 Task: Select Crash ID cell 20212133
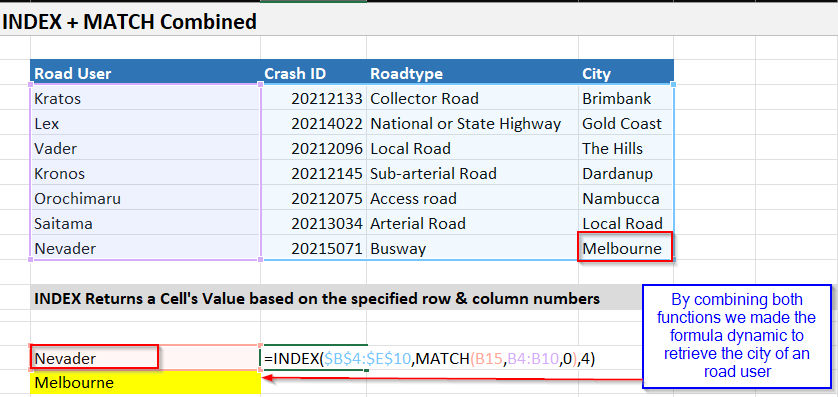[313, 98]
